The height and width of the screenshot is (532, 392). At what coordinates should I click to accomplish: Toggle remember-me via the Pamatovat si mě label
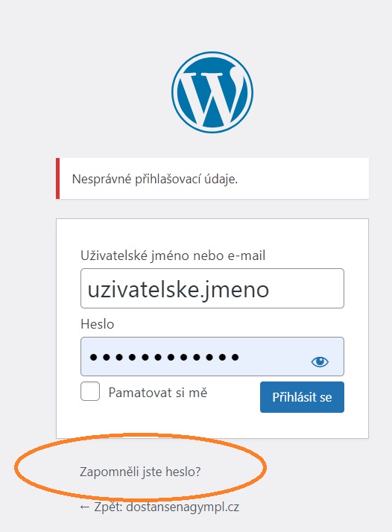pos(158,393)
